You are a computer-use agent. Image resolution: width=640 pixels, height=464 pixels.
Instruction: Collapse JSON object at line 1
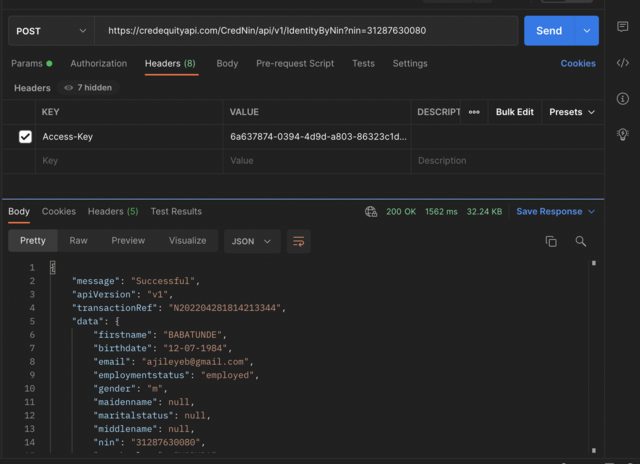(x=53, y=267)
